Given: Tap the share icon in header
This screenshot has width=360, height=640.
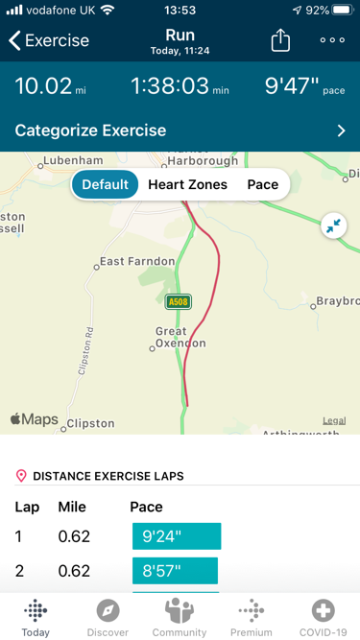Looking at the screenshot, I should tap(280, 41).
